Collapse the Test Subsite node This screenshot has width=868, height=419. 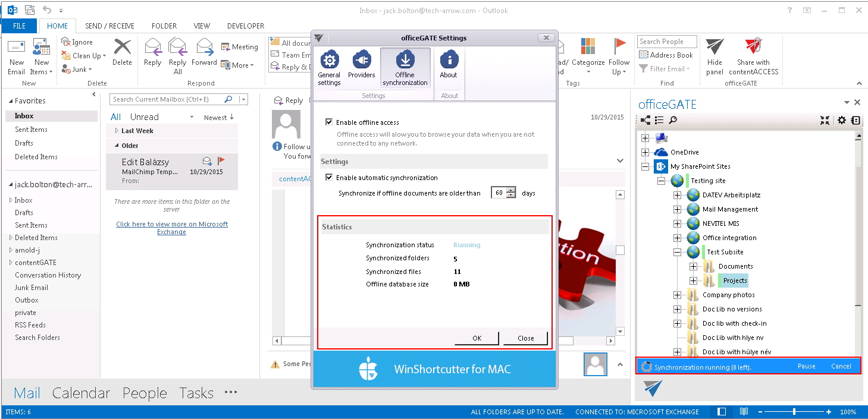click(x=677, y=252)
